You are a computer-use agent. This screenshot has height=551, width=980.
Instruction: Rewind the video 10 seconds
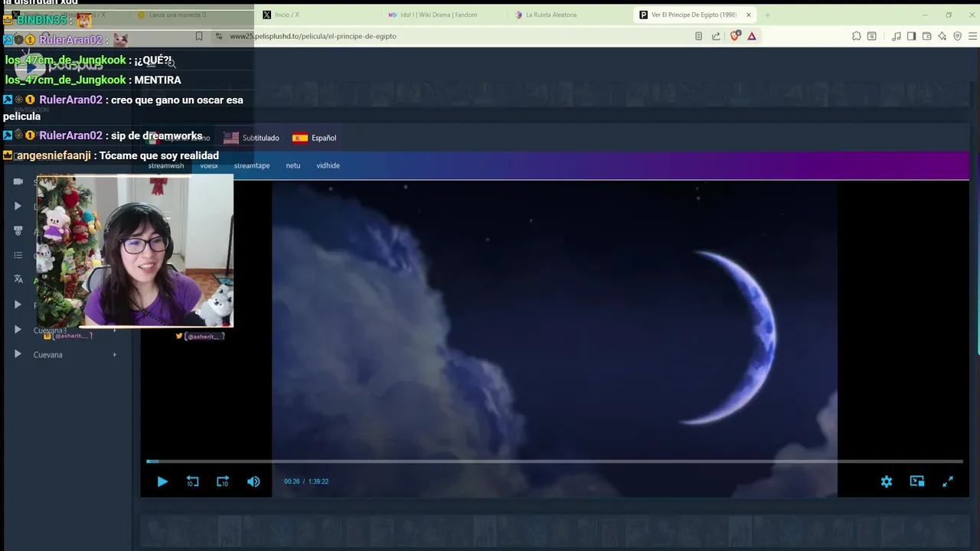[x=192, y=481]
